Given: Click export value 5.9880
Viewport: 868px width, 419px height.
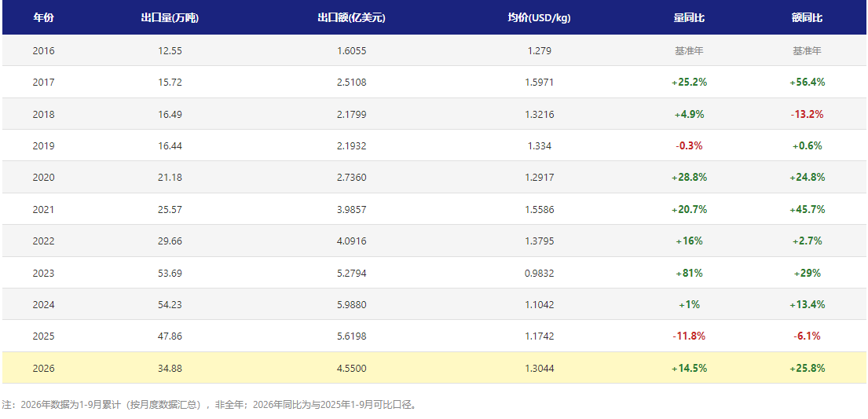Looking at the screenshot, I should pyautogui.click(x=351, y=304).
